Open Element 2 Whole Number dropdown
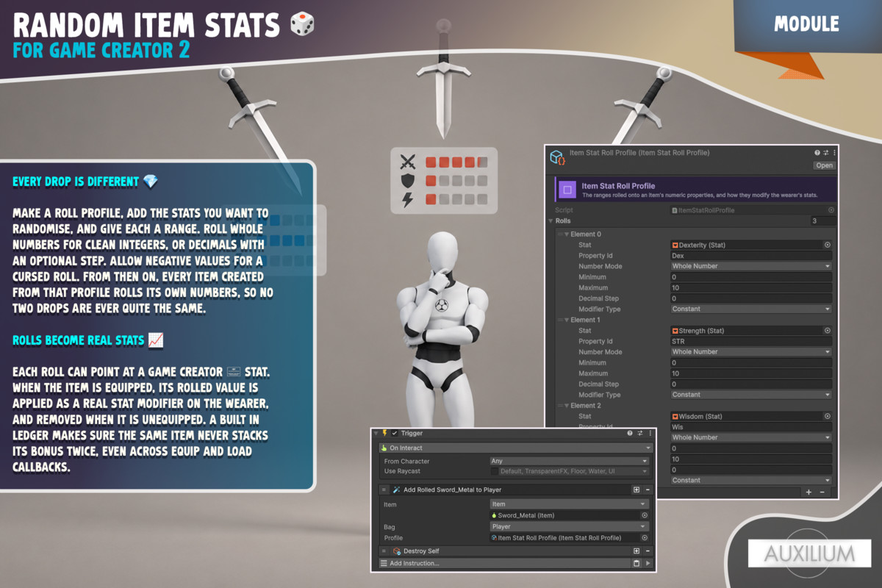 751,437
